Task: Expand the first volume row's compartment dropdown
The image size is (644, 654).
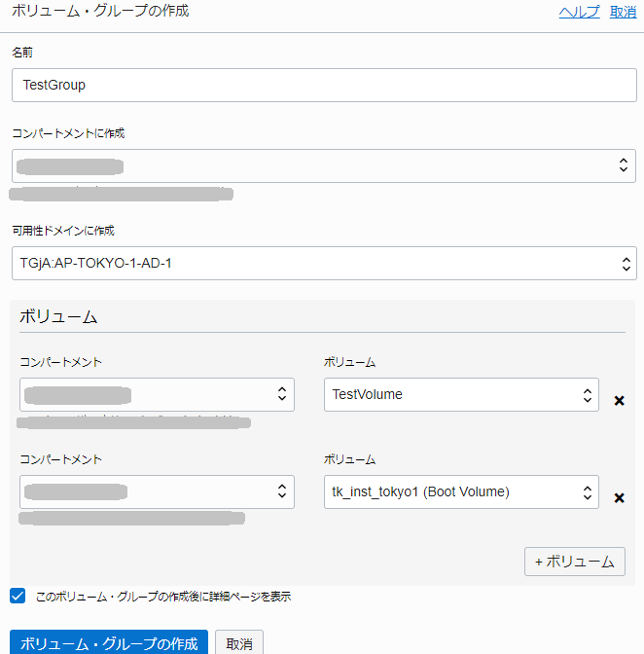Action: click(157, 395)
